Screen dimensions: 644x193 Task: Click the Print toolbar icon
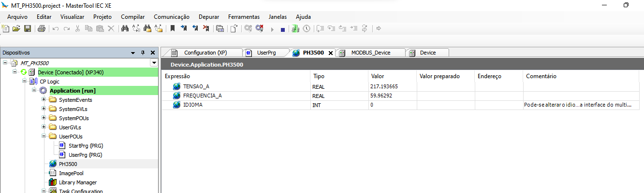point(41,29)
